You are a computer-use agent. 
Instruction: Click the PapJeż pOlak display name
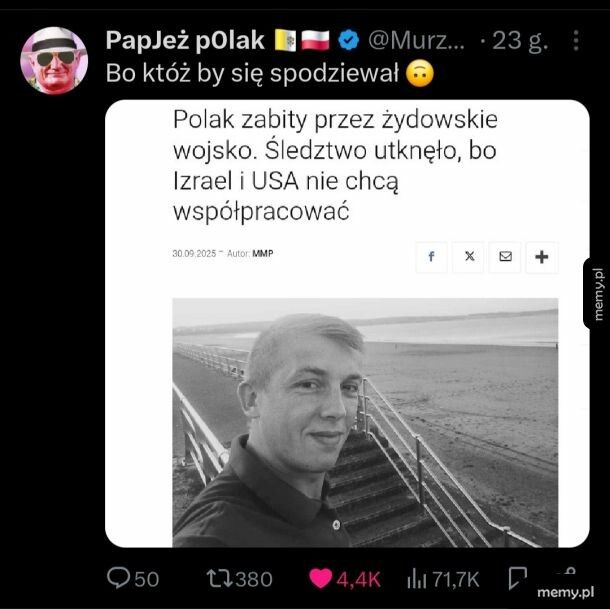click(185, 40)
